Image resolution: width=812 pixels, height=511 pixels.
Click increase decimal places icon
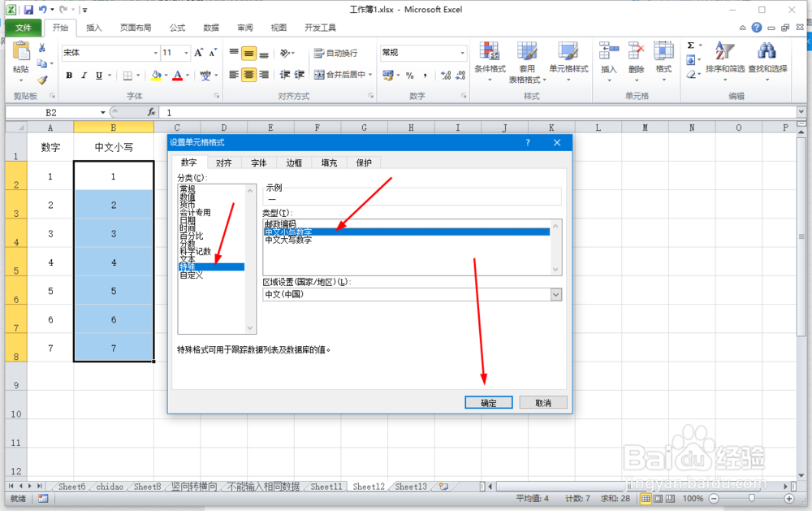pos(446,76)
